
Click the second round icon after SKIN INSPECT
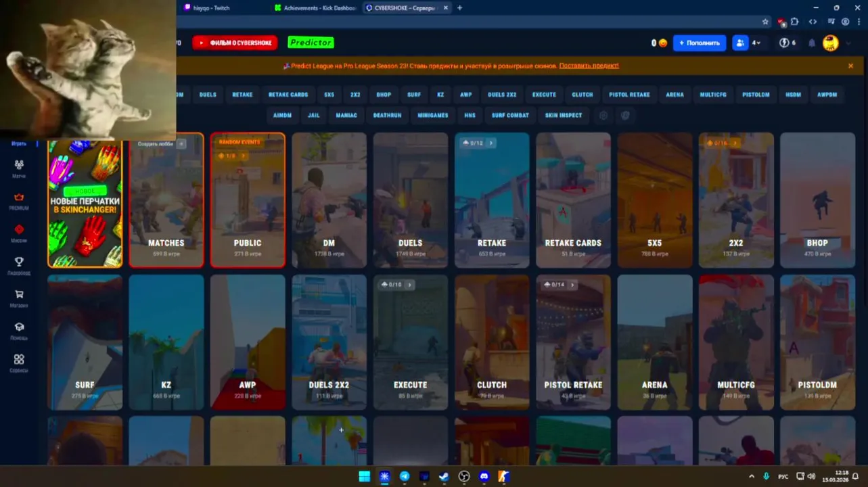click(x=625, y=116)
